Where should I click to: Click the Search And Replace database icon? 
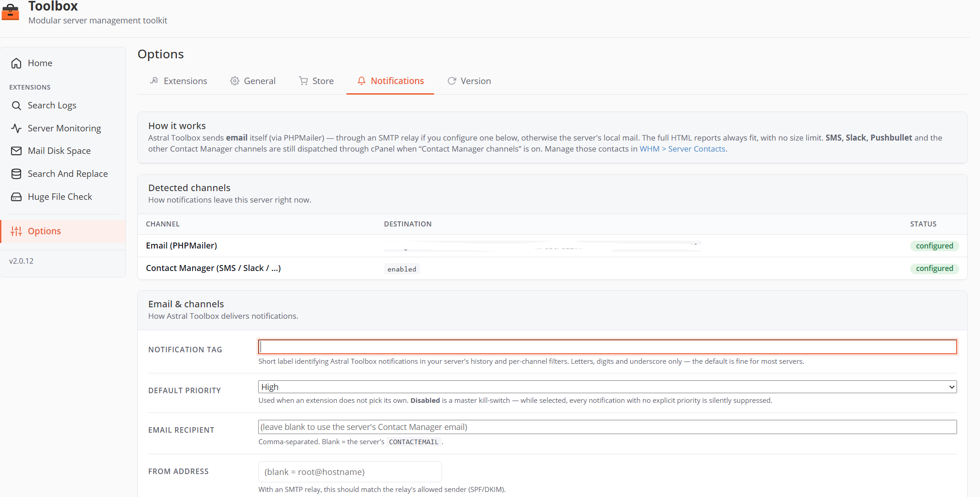[16, 174]
